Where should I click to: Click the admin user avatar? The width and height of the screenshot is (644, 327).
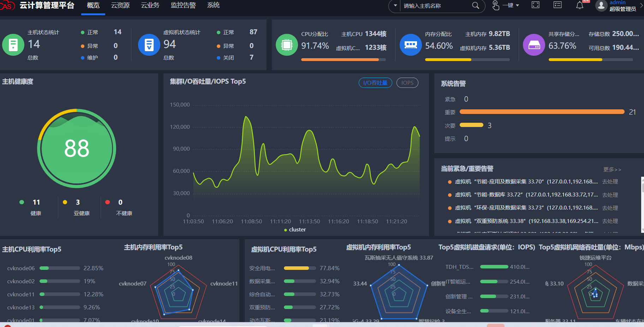click(601, 6)
